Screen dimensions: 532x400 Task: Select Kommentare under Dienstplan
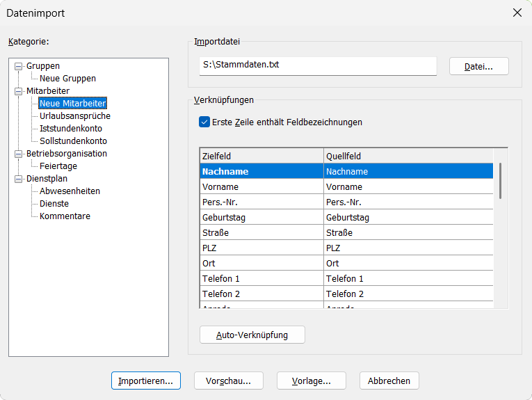[65, 216]
